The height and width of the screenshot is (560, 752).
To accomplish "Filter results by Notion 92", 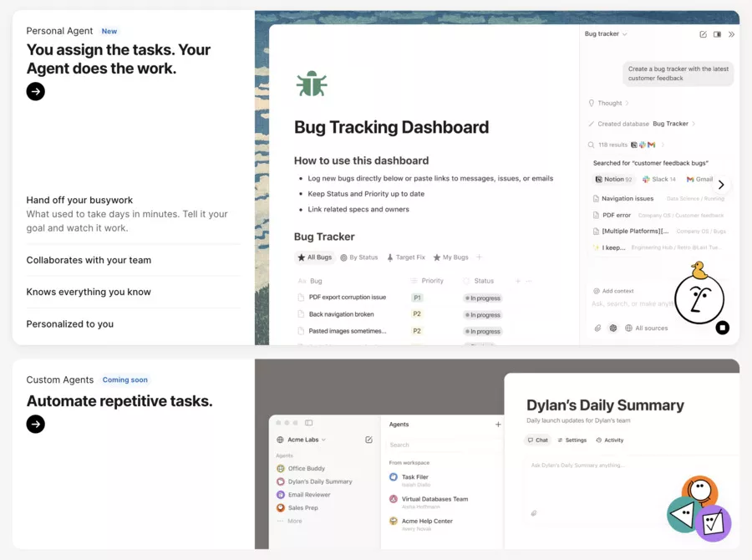I will (x=613, y=180).
